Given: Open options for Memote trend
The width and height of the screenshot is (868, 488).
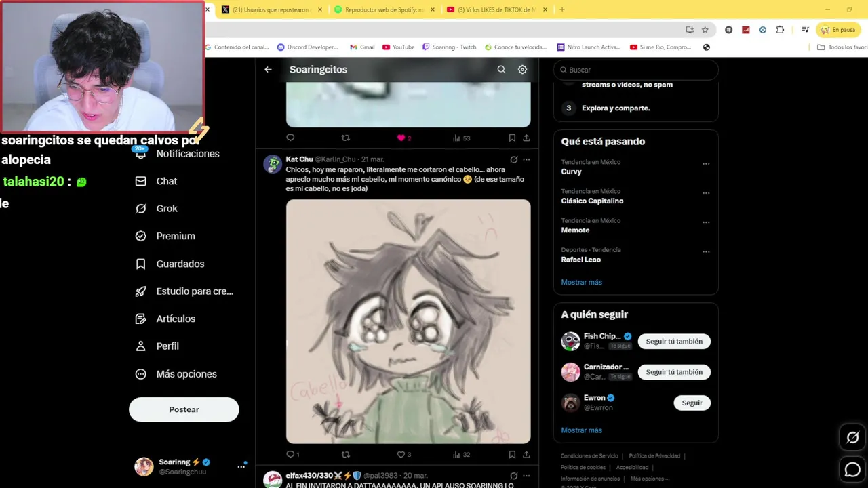Looking at the screenshot, I should 706,222.
